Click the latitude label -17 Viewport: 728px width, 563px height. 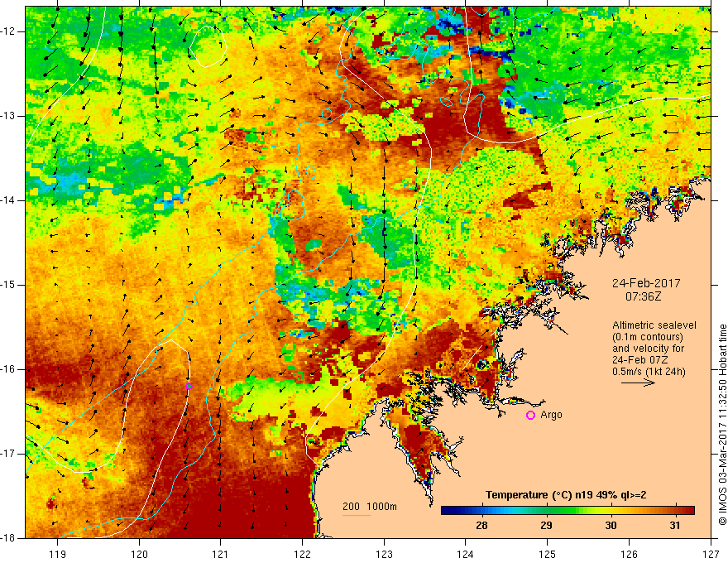[x=8, y=454]
